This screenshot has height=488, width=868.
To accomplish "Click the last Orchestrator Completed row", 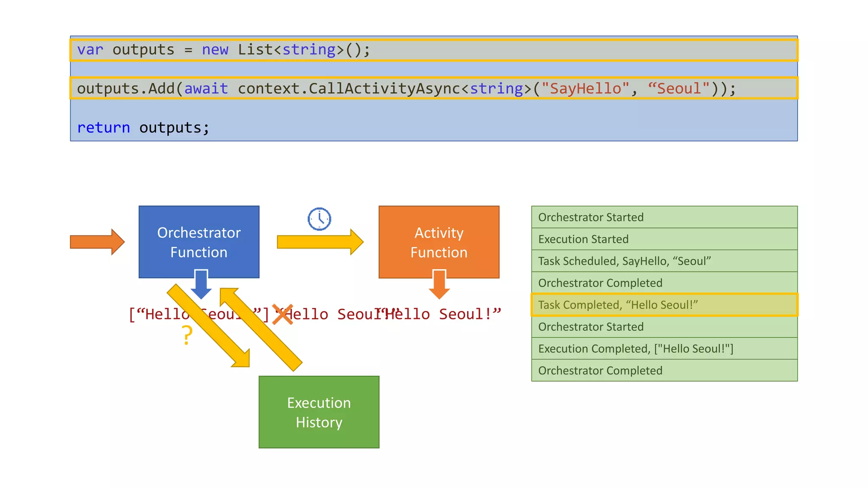I will click(664, 371).
